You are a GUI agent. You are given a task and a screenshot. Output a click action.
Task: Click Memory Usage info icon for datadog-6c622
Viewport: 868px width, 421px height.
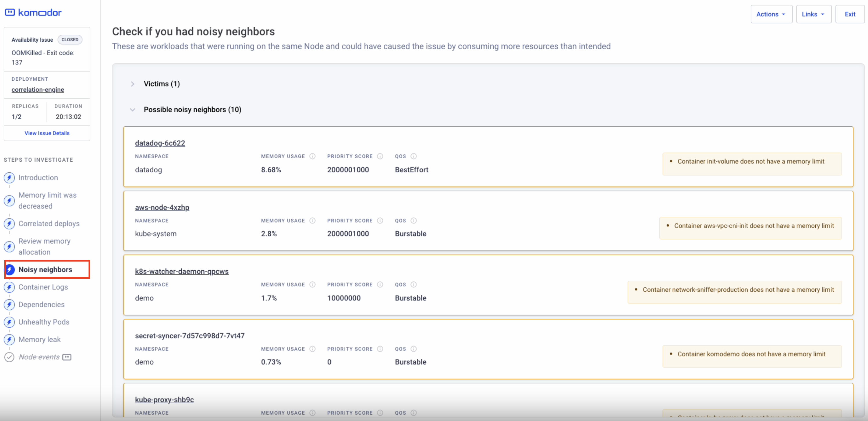pyautogui.click(x=312, y=156)
